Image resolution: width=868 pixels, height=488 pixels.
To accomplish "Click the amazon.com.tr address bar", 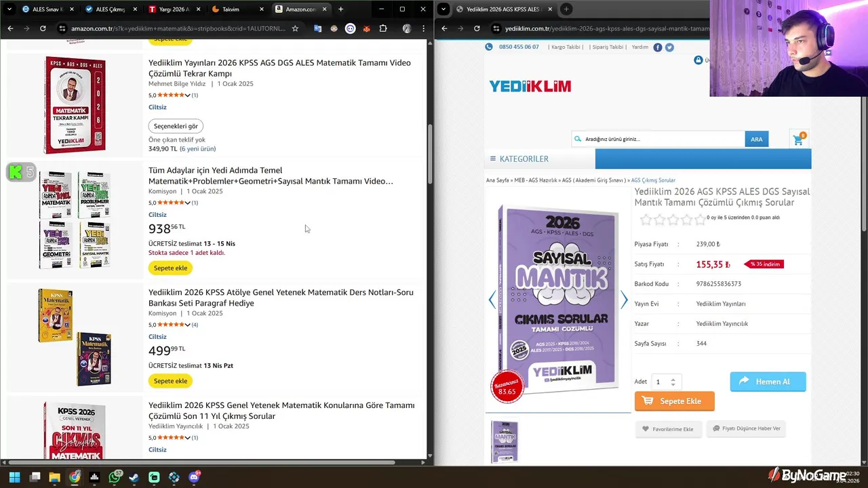I will [x=179, y=28].
